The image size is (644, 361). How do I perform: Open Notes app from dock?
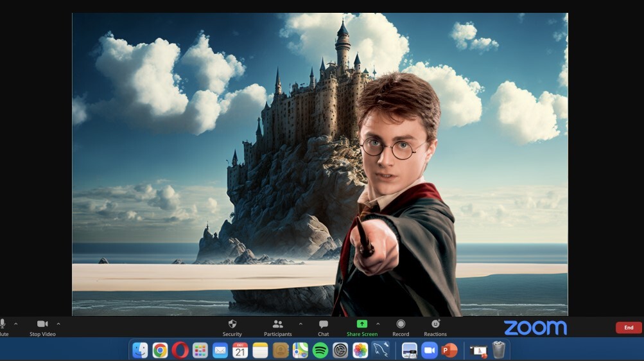(x=260, y=350)
